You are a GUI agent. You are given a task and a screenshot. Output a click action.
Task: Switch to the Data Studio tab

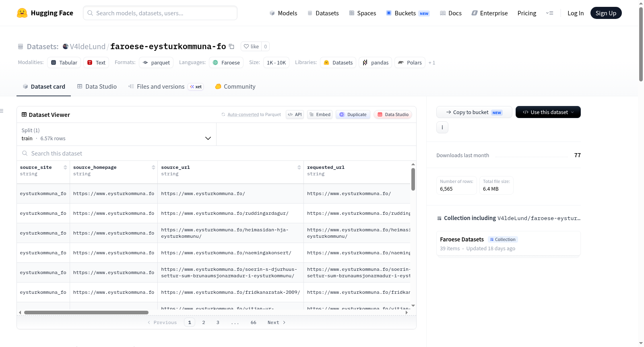pos(97,87)
